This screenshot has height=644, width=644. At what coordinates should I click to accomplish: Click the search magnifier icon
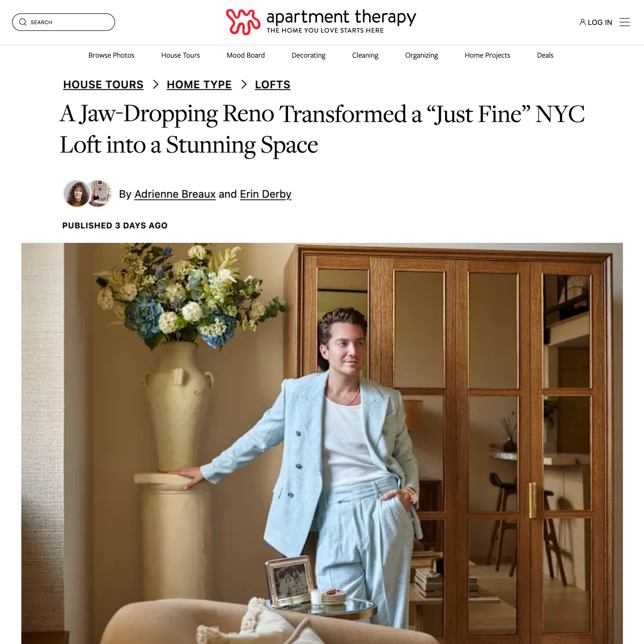tap(23, 22)
